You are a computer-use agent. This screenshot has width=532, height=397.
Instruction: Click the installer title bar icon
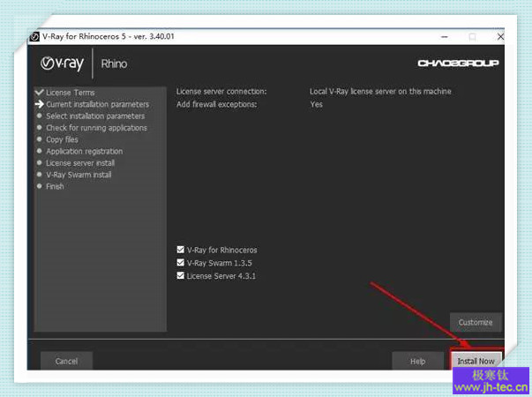click(34, 37)
